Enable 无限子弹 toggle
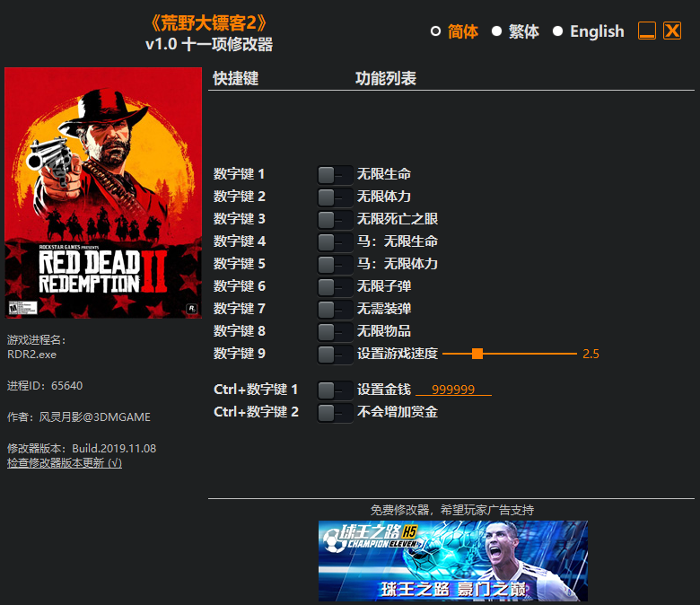 (x=335, y=287)
